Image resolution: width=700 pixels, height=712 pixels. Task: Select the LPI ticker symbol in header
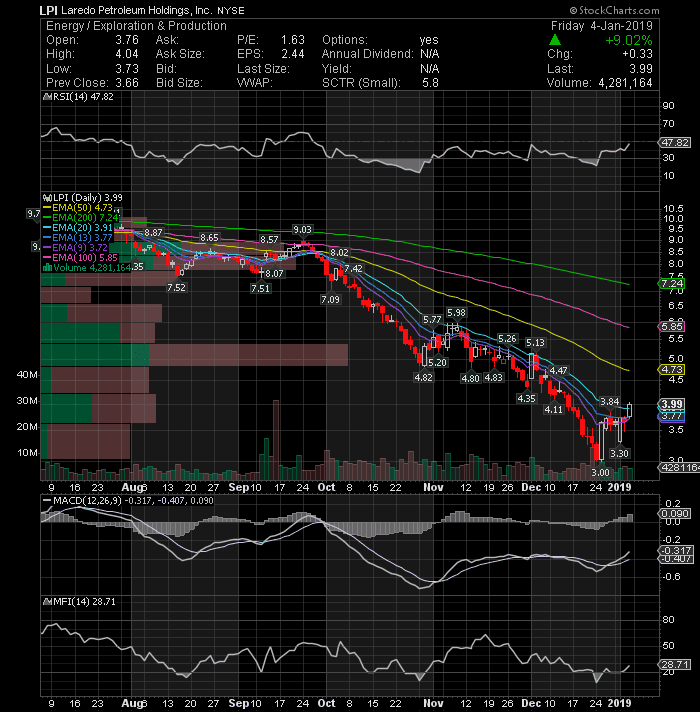(x=48, y=10)
